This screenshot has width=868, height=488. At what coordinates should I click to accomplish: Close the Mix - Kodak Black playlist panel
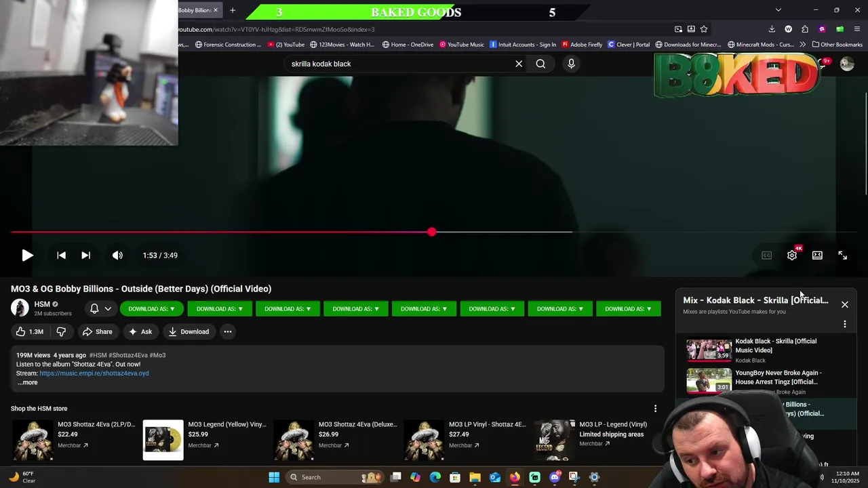point(845,304)
